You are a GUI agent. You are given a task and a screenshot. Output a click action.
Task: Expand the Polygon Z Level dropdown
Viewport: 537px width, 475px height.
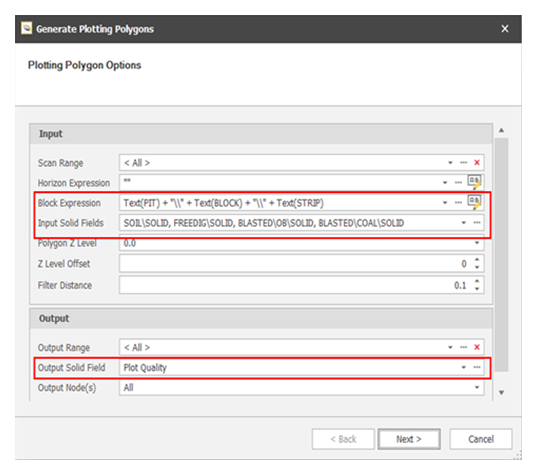tap(477, 243)
